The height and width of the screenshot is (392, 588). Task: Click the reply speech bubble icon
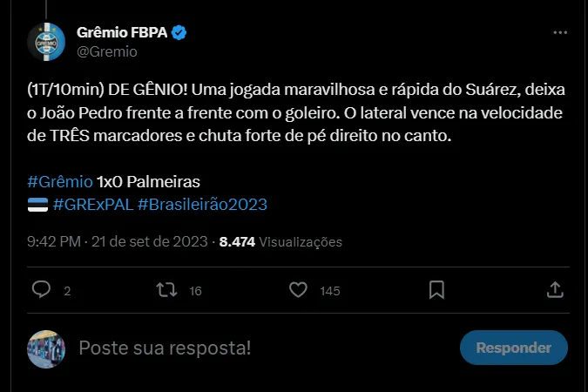click(41, 290)
